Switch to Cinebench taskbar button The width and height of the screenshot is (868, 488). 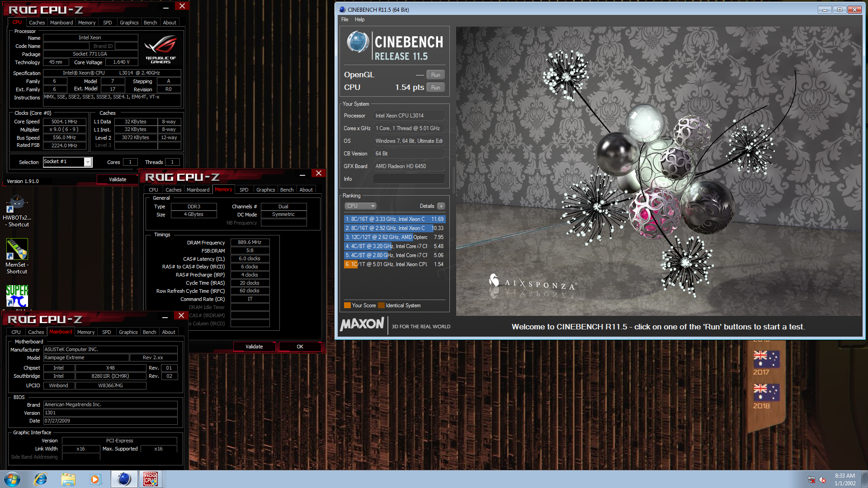click(124, 479)
